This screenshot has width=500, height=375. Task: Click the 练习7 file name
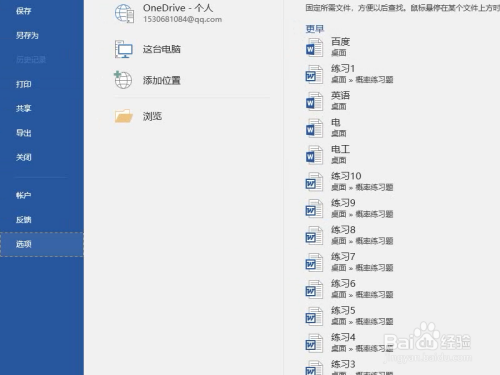[343, 257]
